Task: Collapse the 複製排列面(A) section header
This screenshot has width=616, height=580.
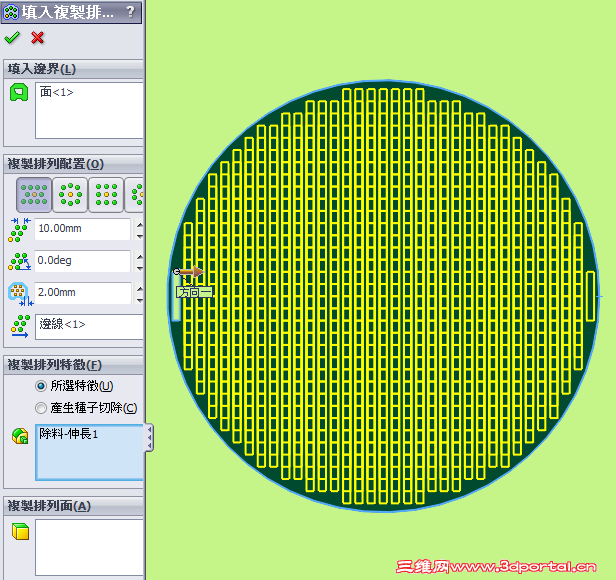Action: pyautogui.click(x=73, y=506)
